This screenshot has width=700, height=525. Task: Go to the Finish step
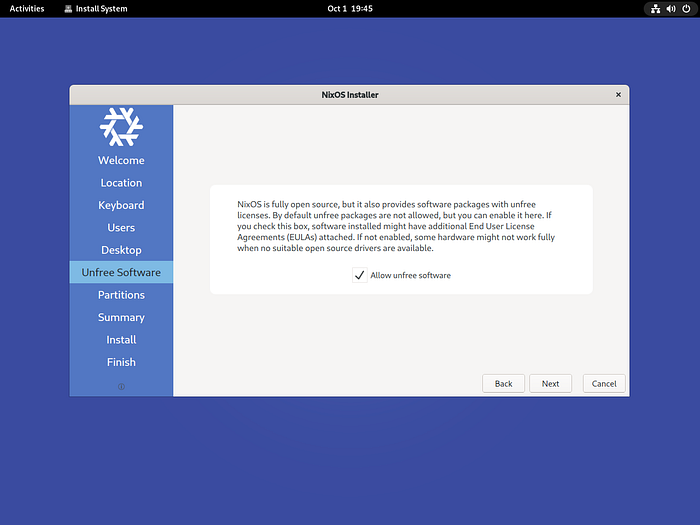click(121, 362)
